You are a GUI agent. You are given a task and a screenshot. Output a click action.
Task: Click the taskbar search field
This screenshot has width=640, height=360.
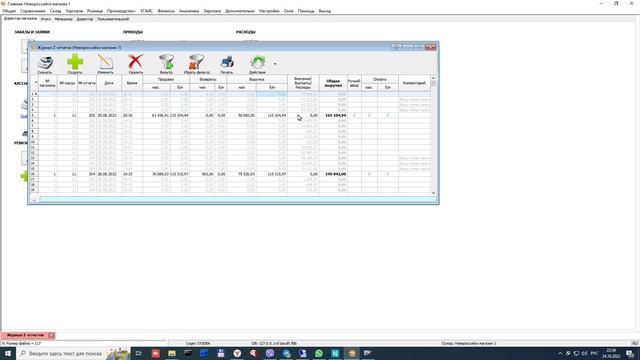(x=73, y=353)
